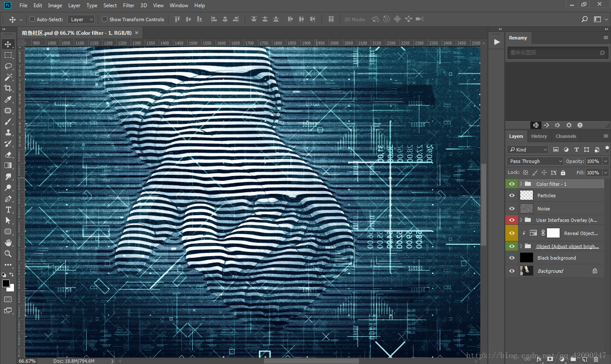The image size is (611, 364).
Task: Select the Crop tool
Action: click(x=8, y=88)
